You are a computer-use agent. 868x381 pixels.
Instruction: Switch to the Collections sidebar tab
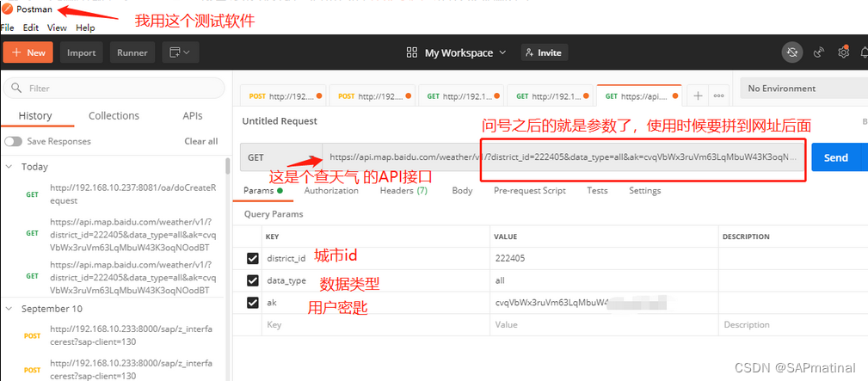(114, 116)
